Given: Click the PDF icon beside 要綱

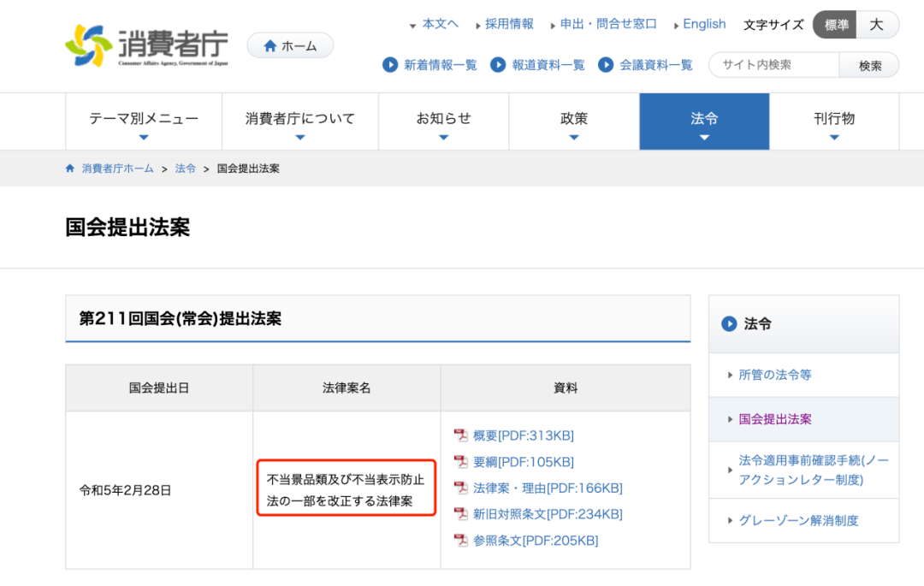Looking at the screenshot, I should tap(462, 462).
